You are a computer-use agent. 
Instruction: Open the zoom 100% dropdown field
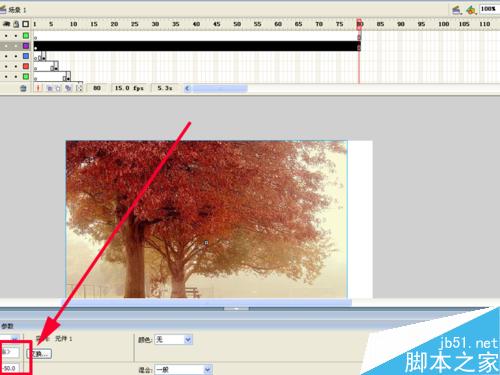[x=490, y=9]
